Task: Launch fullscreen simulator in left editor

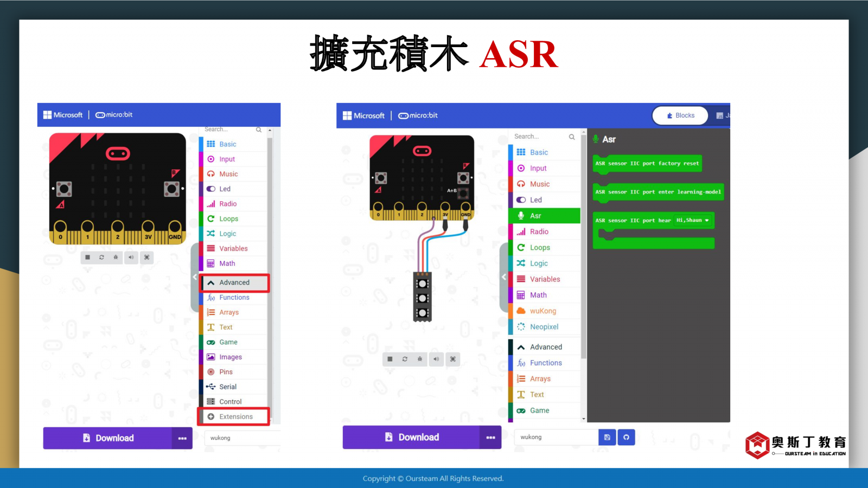Action: coord(146,257)
